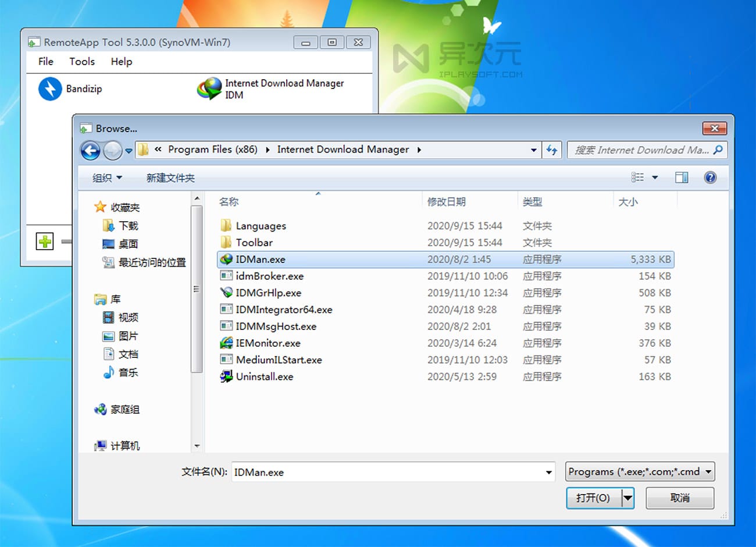Click the back navigation arrow in Browse dialog

(x=91, y=150)
